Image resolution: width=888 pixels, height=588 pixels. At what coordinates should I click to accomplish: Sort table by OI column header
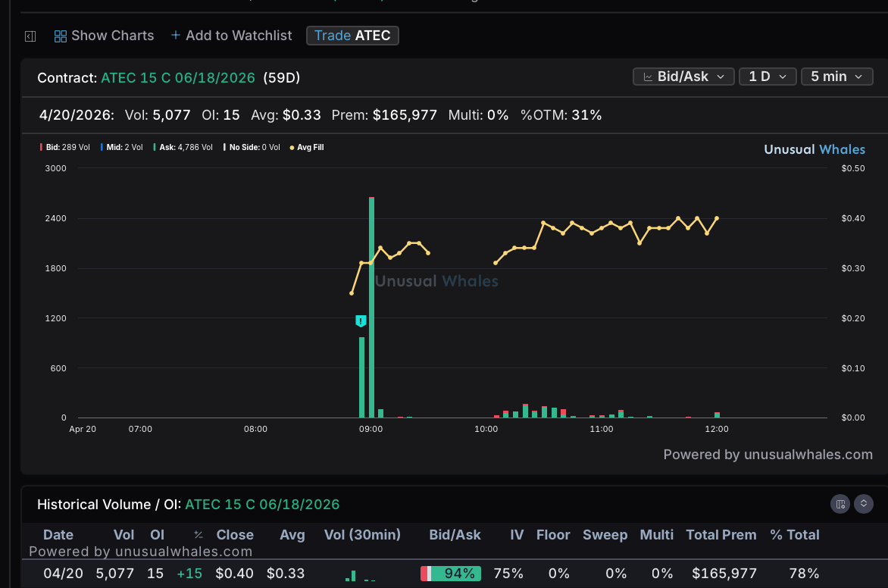point(157,535)
